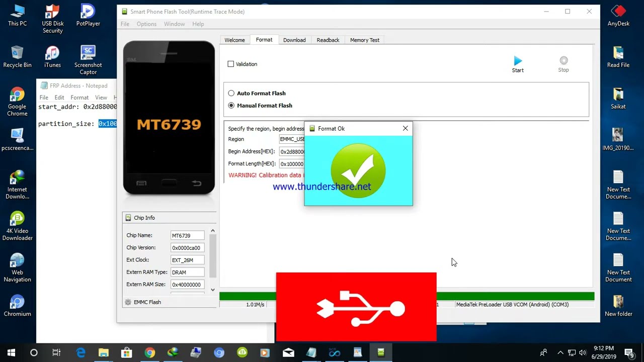Open New folder on desktop
644x362 pixels.
pyautogui.click(x=618, y=305)
